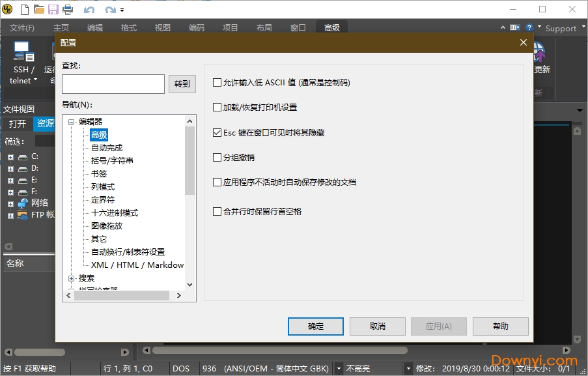This screenshot has height=376, width=588.
Task: Click the 确定 button
Action: point(315,326)
